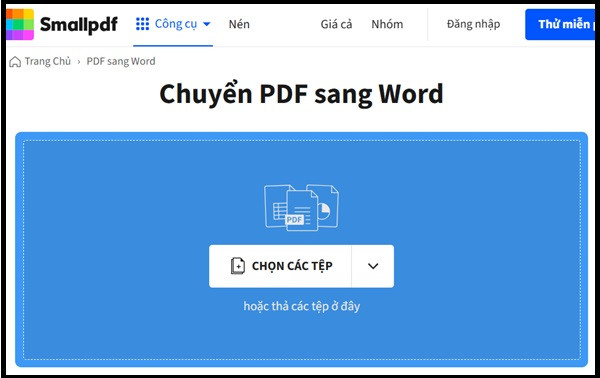Click the PDF sang Word breadcrumb
The width and height of the screenshot is (600, 378).
tap(121, 61)
